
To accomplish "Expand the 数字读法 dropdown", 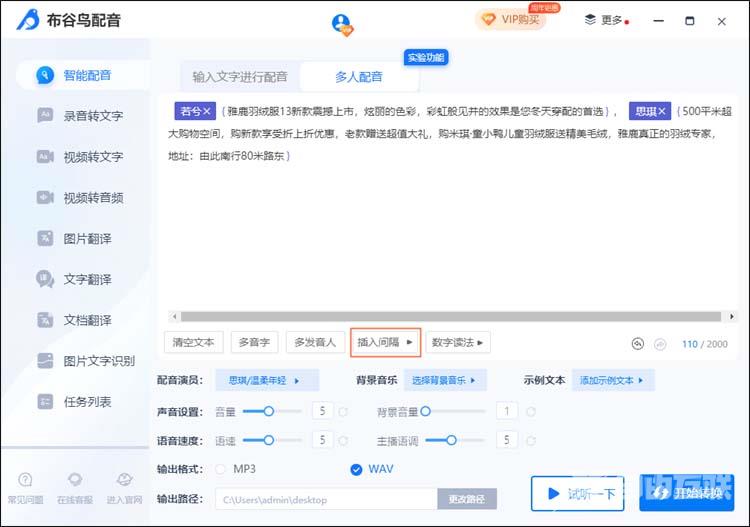I will [x=458, y=342].
